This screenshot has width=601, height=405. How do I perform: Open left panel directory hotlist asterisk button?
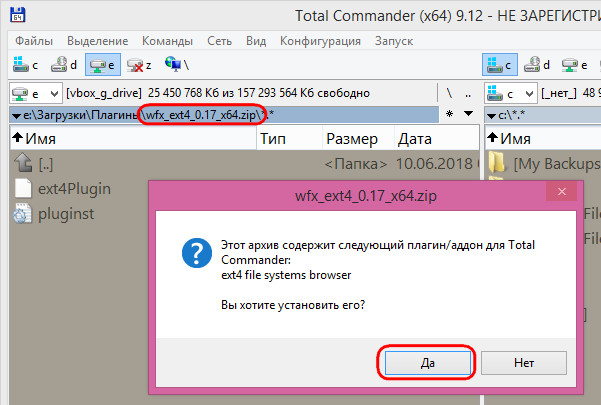pos(450,114)
